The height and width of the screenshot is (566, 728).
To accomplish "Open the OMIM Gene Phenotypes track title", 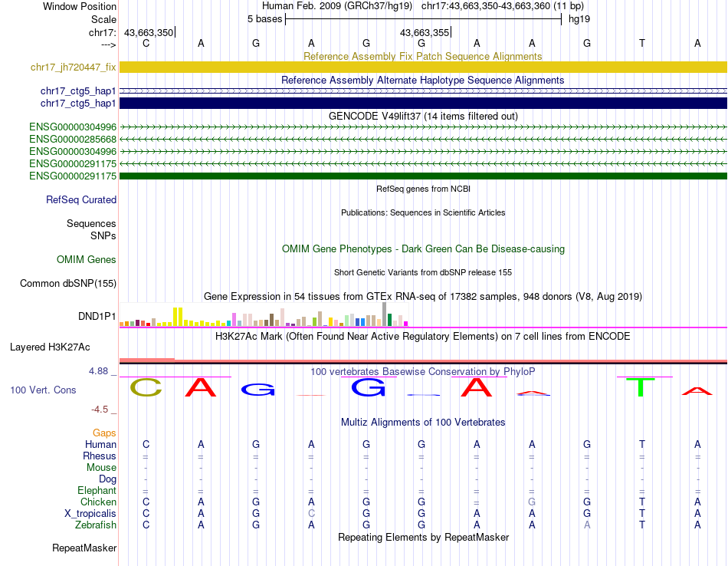I will (x=423, y=248).
